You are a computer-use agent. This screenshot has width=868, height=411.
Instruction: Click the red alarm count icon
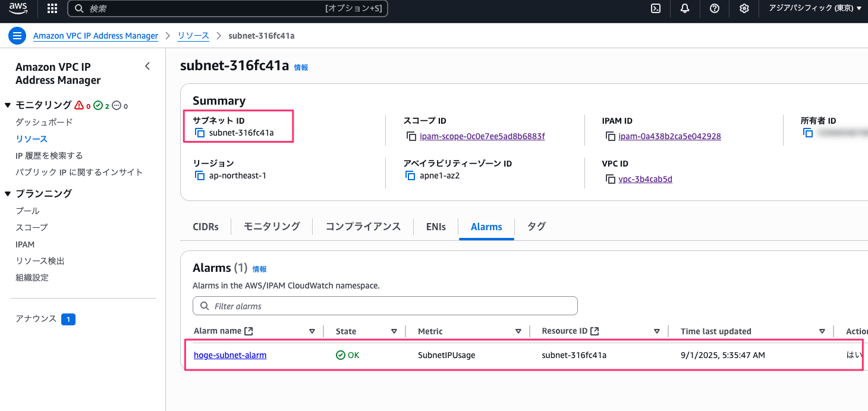(x=79, y=105)
